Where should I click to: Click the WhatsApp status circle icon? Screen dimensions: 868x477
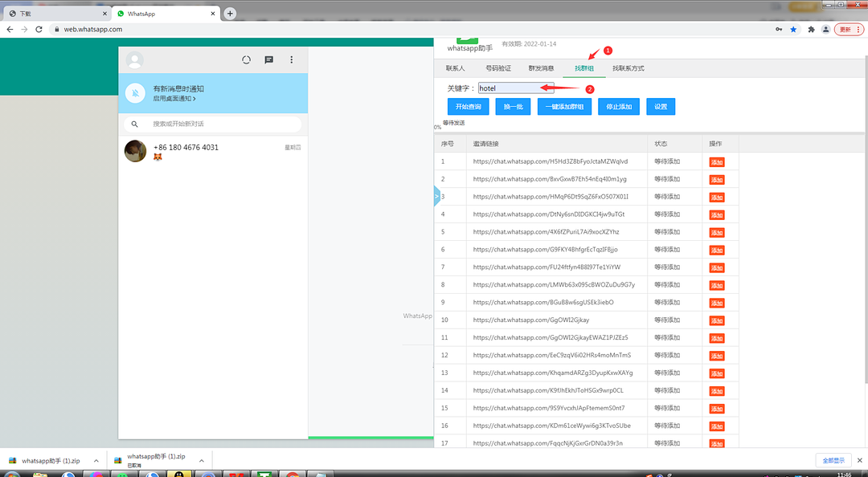[247, 59]
